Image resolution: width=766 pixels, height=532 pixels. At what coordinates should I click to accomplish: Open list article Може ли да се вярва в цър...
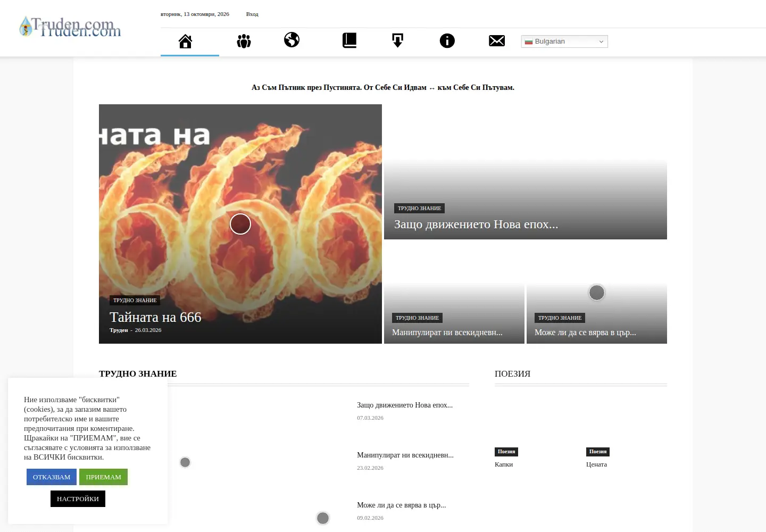402,505
